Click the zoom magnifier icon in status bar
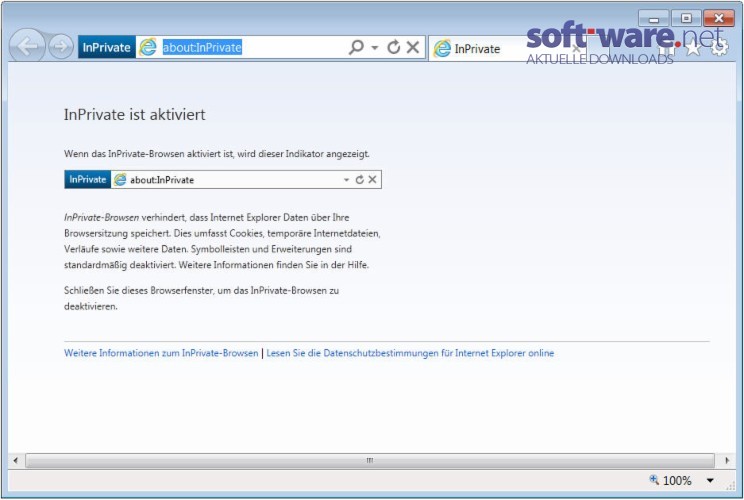The width and height of the screenshot is (744, 500). click(654, 480)
